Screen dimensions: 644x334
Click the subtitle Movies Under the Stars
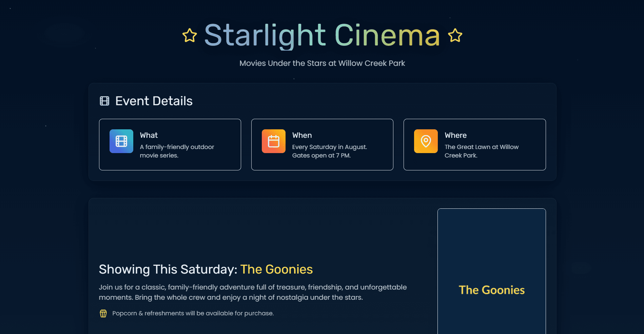(x=322, y=63)
